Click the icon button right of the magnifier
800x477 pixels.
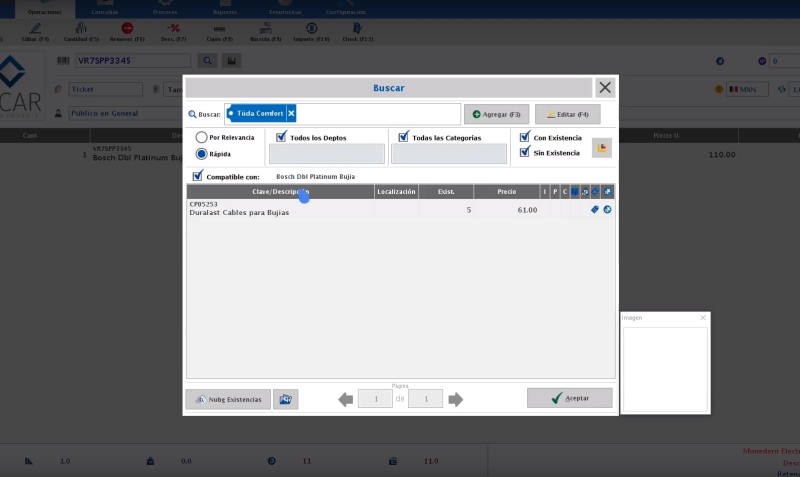231,61
